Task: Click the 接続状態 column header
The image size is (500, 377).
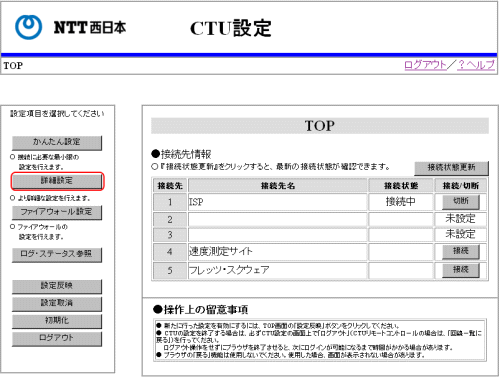Action: (401, 185)
